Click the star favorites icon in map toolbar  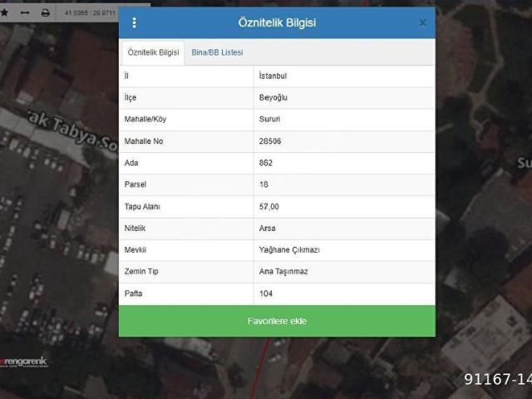pos(5,13)
